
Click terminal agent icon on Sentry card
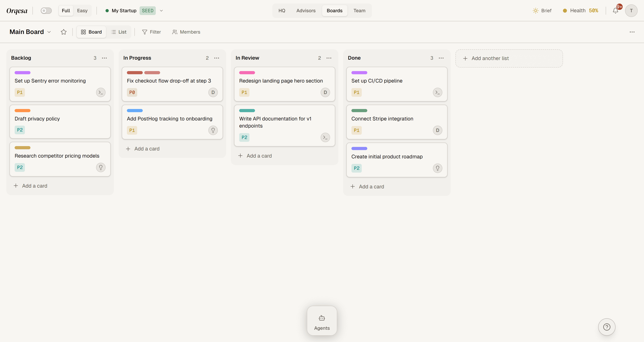(x=101, y=92)
